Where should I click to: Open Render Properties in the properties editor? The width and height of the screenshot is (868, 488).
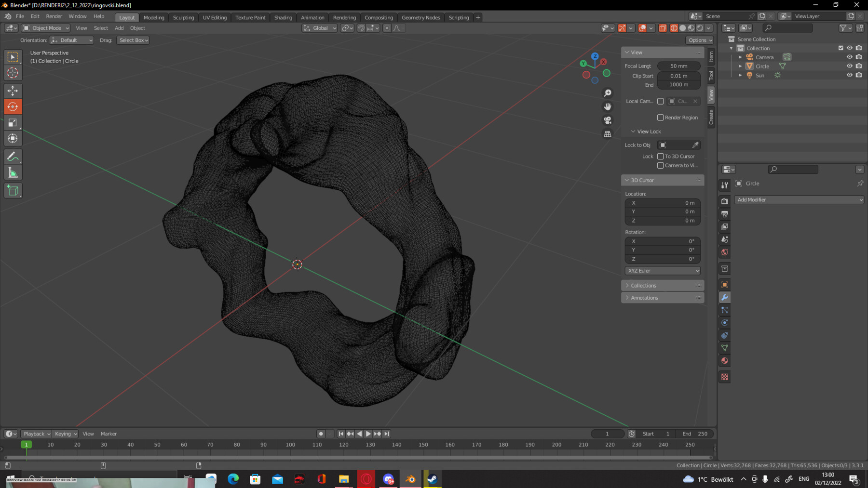pyautogui.click(x=725, y=201)
